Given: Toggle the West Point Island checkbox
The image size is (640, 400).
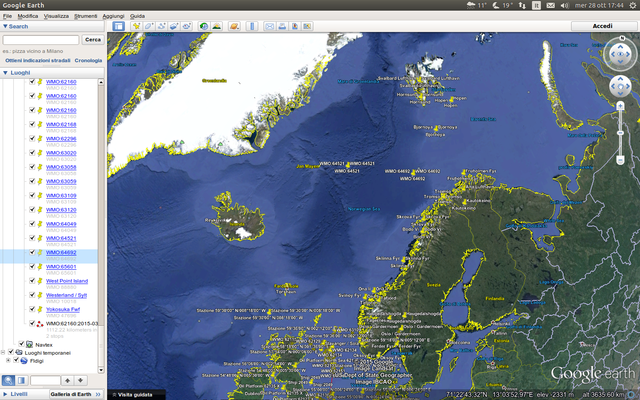Looking at the screenshot, I should click(32, 281).
